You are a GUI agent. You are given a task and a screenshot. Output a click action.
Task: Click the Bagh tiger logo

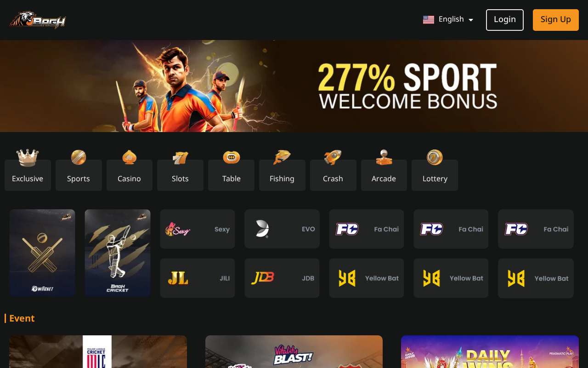[38, 20]
